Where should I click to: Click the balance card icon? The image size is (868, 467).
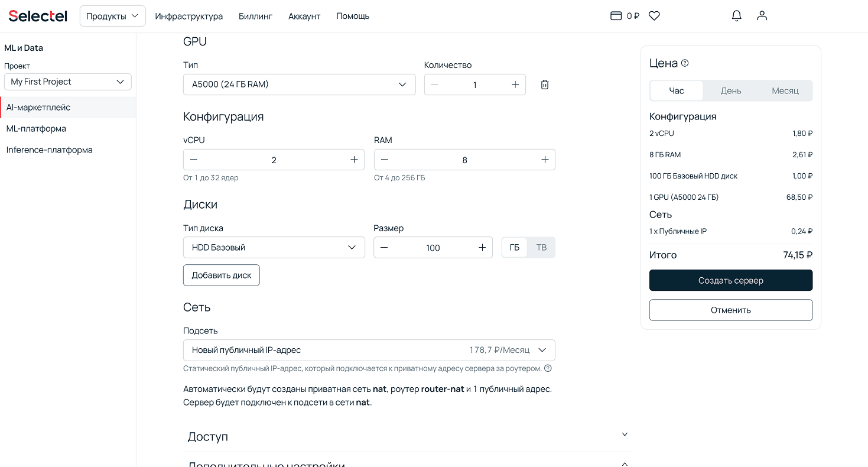pyautogui.click(x=616, y=16)
